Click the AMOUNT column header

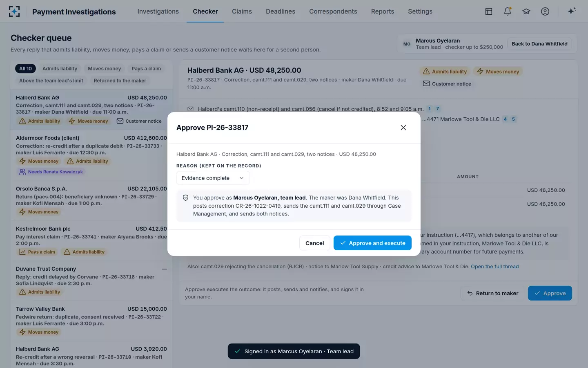(x=468, y=177)
